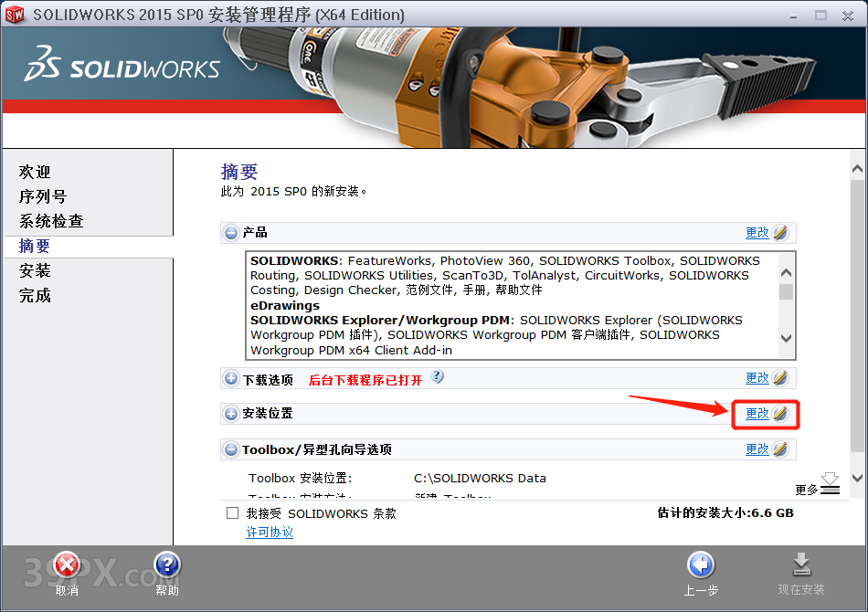Click the 上一步 back arrow icon

[701, 565]
